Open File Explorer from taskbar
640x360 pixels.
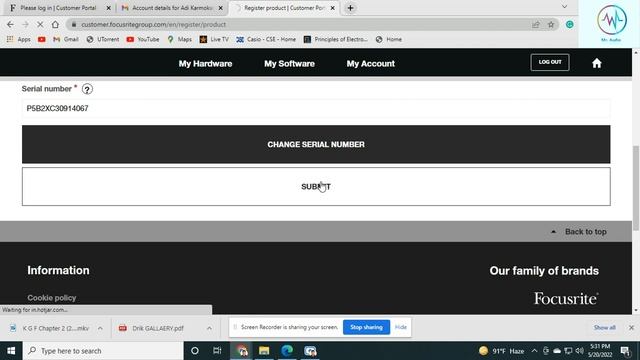264,351
